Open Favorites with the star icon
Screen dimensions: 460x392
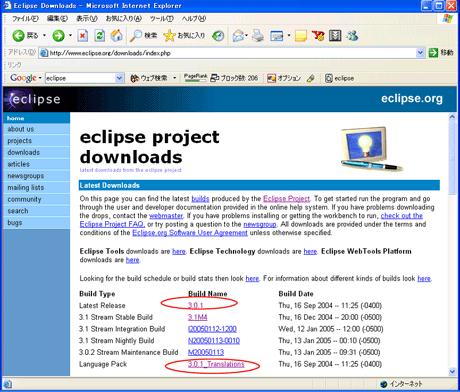[184, 35]
